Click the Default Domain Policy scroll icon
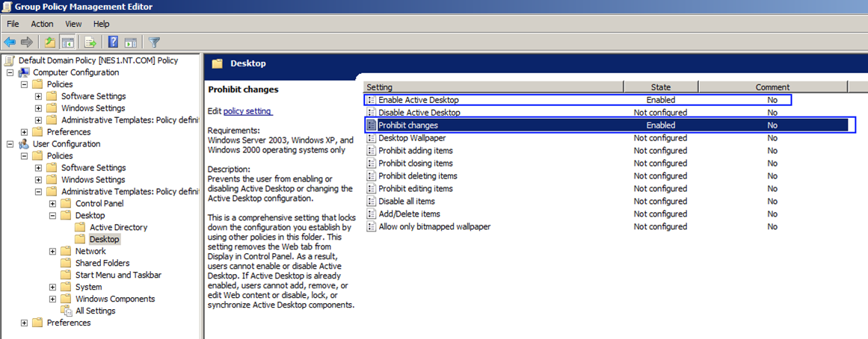The width and height of the screenshot is (868, 339). (10, 60)
